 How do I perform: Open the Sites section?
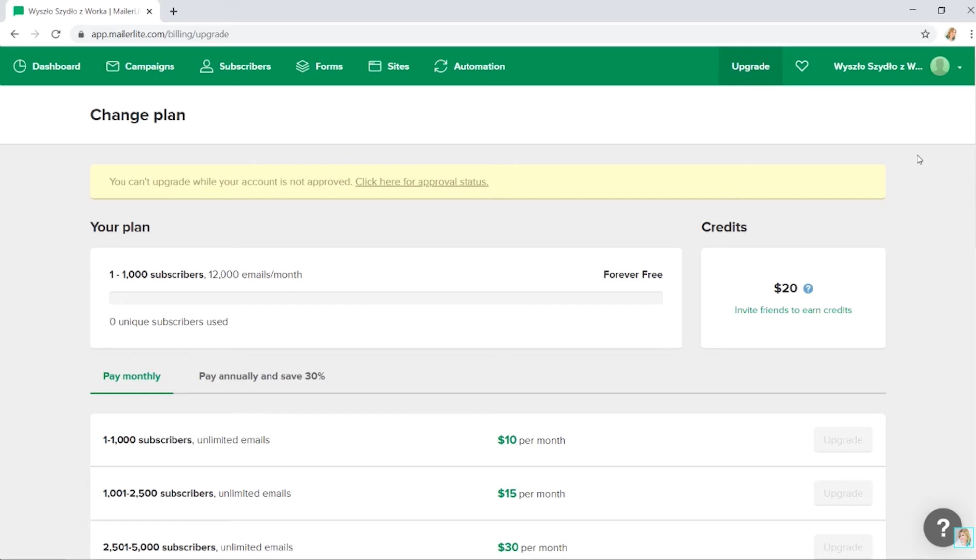389,66
